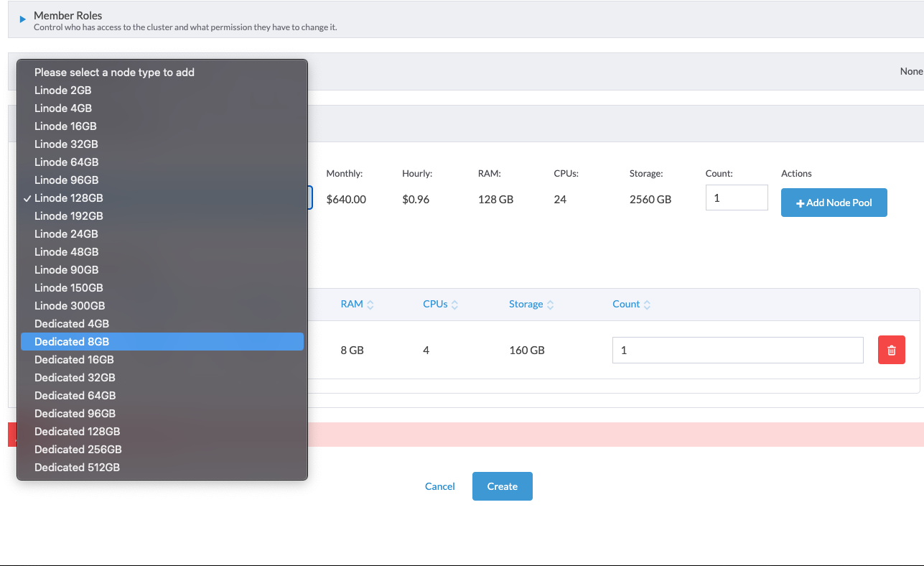The image size is (924, 566).
Task: Click the $0.96 hourly price
Action: click(x=416, y=199)
